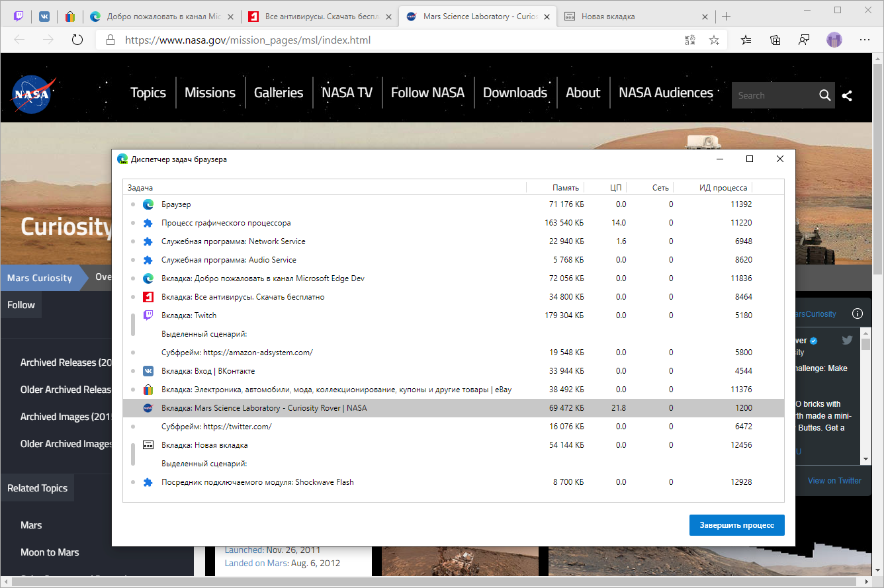Open the Older Archived Images link
Screen dimensions: 884x588
[66, 444]
